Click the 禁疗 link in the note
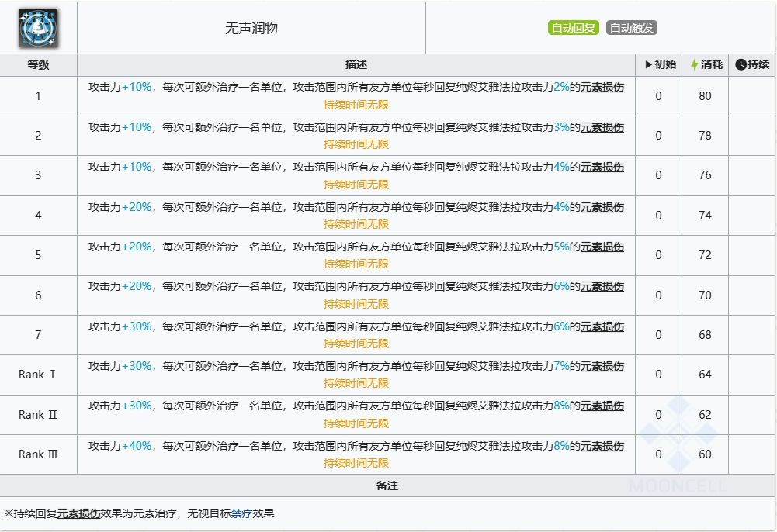 coord(241,513)
